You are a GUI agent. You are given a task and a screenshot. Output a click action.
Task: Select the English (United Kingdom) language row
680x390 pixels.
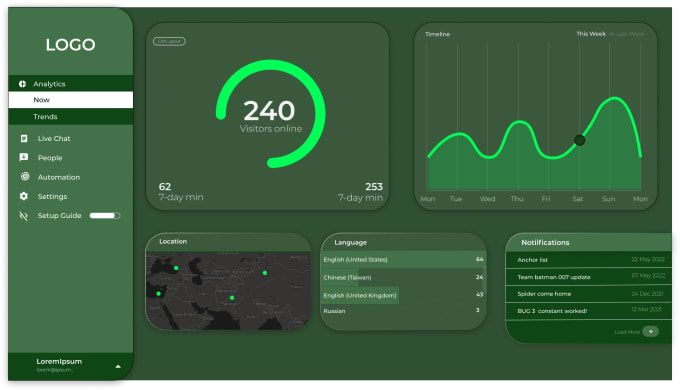click(x=403, y=295)
